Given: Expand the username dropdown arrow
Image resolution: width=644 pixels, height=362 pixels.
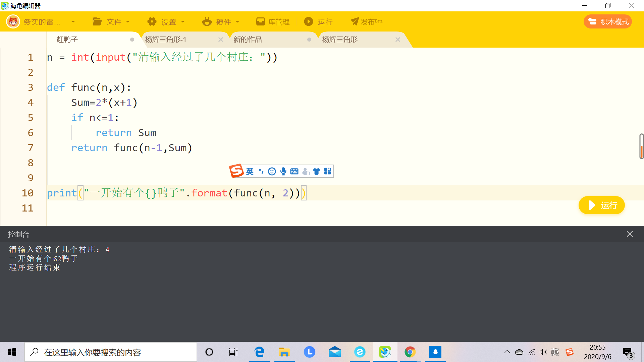Looking at the screenshot, I should pyautogui.click(x=73, y=22).
